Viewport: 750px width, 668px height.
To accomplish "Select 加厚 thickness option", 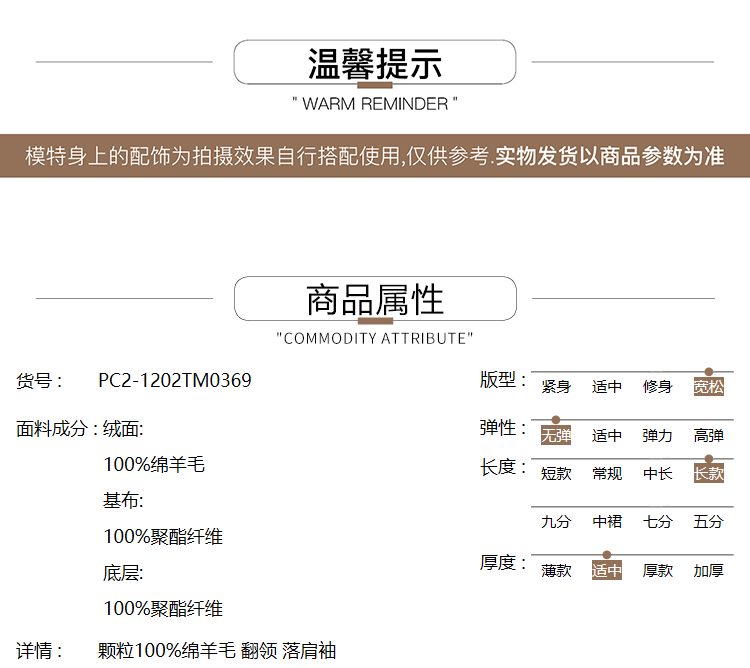I will click(x=708, y=571).
